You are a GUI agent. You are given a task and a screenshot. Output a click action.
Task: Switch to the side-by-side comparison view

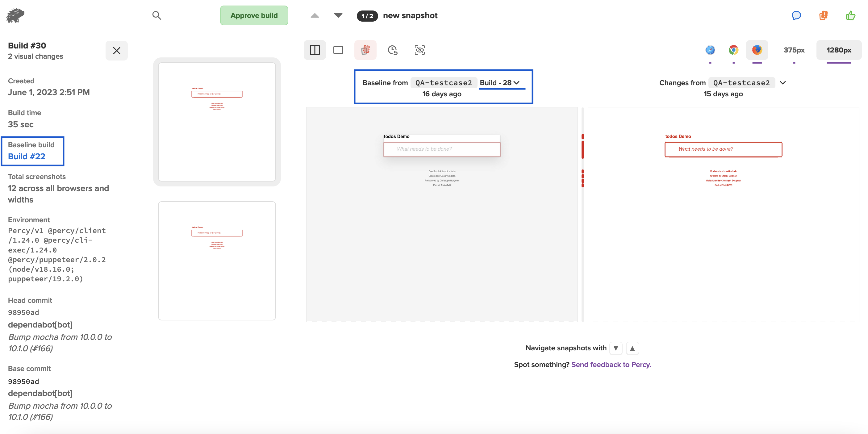(314, 50)
